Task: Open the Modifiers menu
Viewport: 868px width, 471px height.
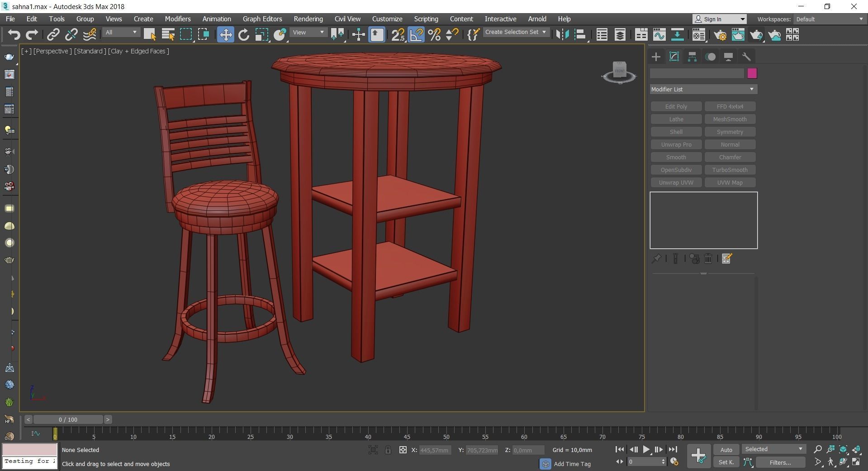Action: (177, 19)
